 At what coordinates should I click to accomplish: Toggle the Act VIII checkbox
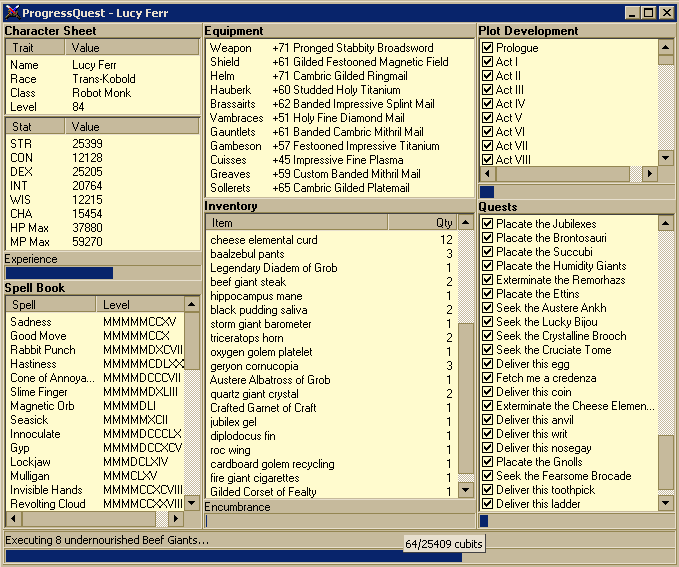point(488,159)
